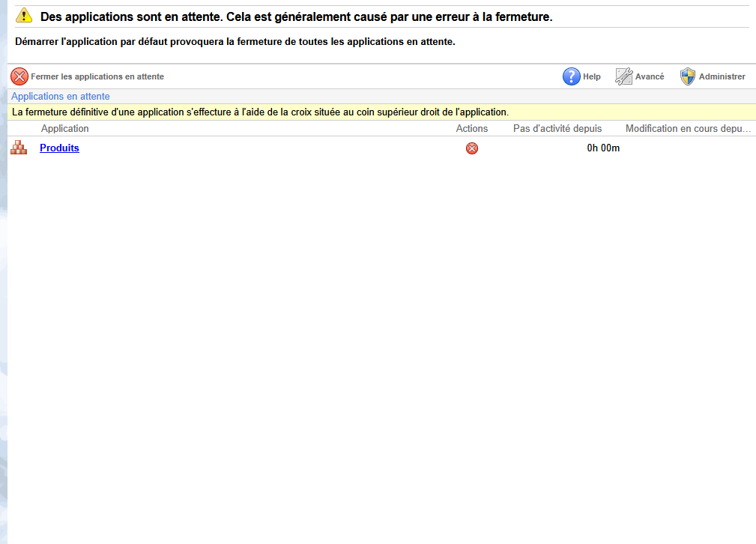This screenshot has width=756, height=544.
Task: Select the 'Applications en attente' section header
Action: [61, 97]
